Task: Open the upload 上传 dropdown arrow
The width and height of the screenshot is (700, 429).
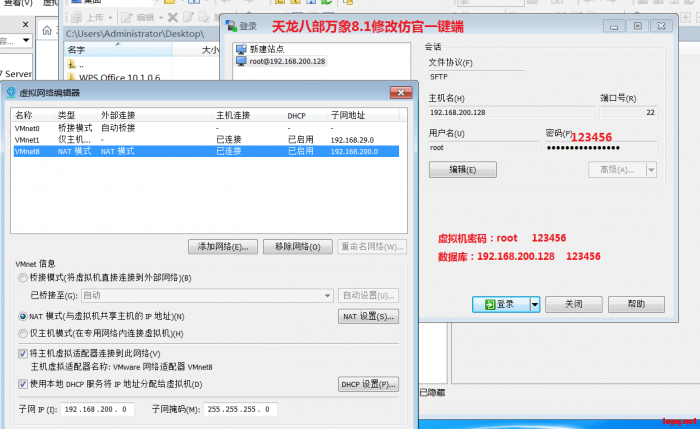Action: point(110,18)
